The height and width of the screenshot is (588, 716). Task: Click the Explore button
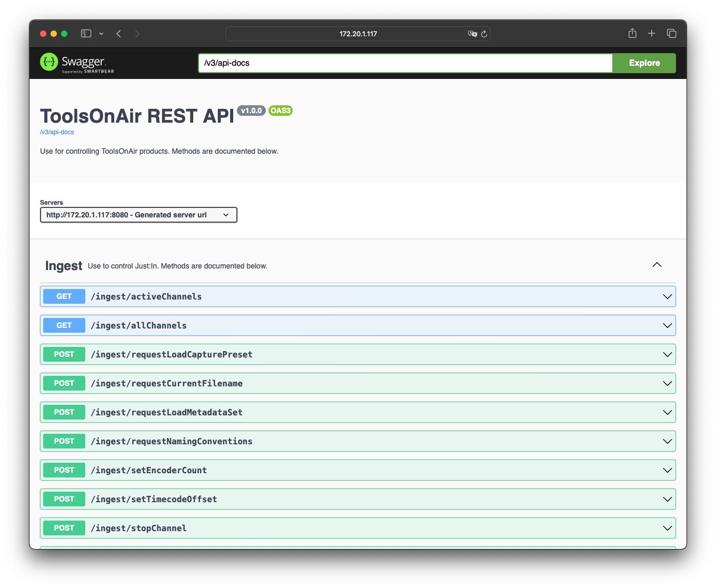tap(644, 63)
